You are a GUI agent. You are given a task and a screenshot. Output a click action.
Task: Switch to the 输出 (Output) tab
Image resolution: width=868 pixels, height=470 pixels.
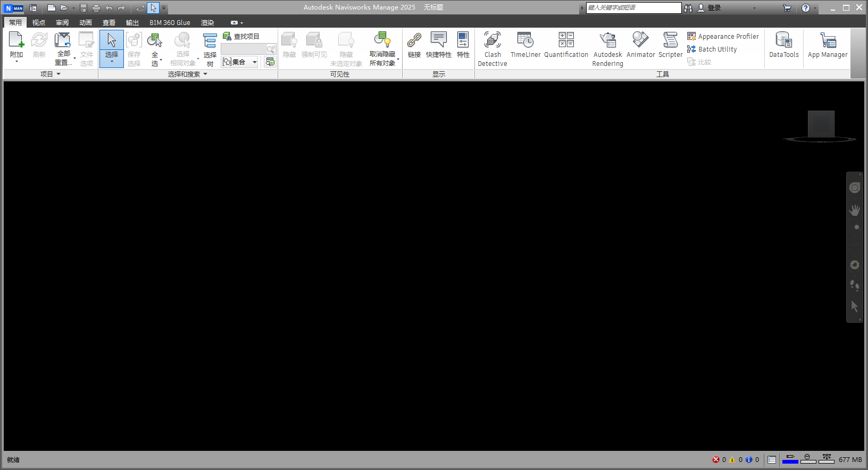click(132, 22)
